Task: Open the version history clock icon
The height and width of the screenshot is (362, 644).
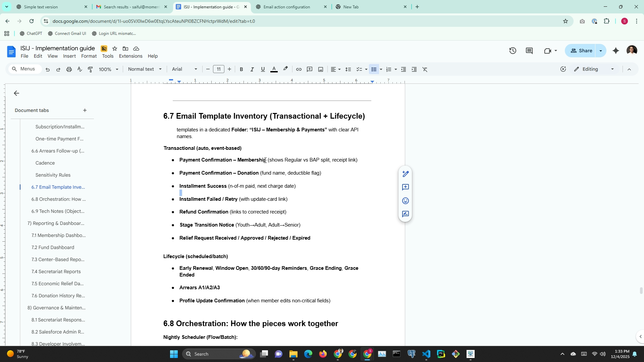Action: click(513, 51)
